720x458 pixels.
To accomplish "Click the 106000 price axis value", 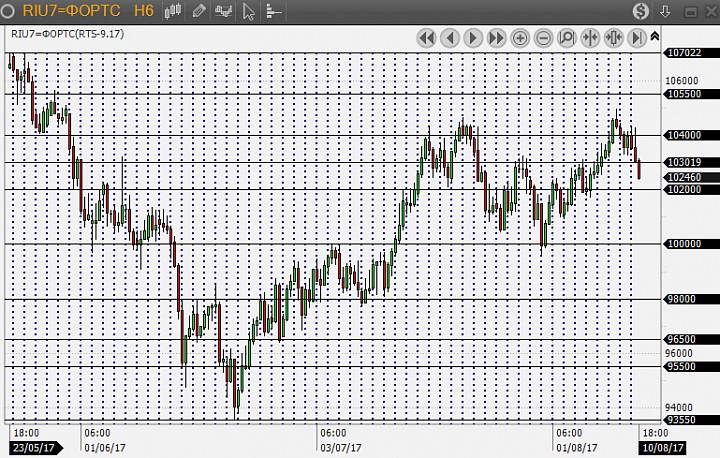I will (x=681, y=80).
